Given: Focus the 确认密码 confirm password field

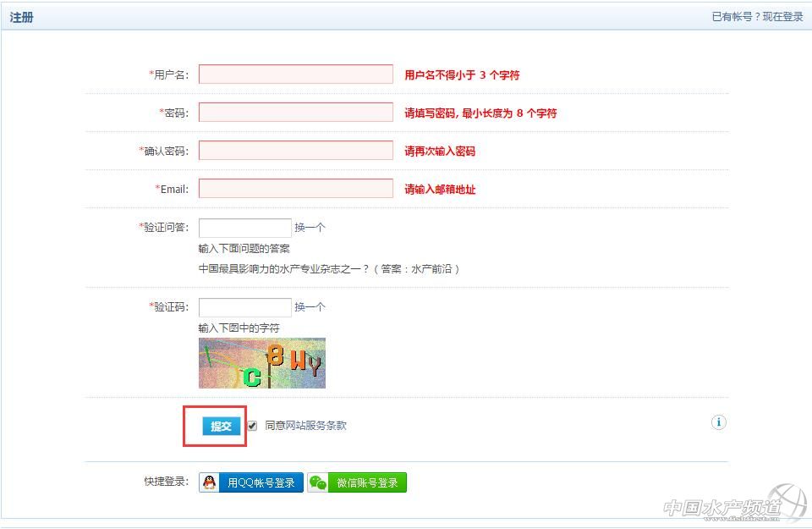Looking at the screenshot, I should pos(296,151).
